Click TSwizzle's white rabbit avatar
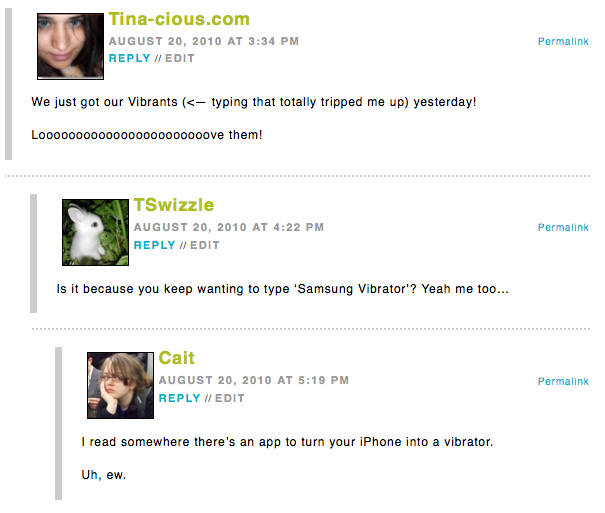Viewport: 605px width, 513px height. pyautogui.click(x=95, y=232)
